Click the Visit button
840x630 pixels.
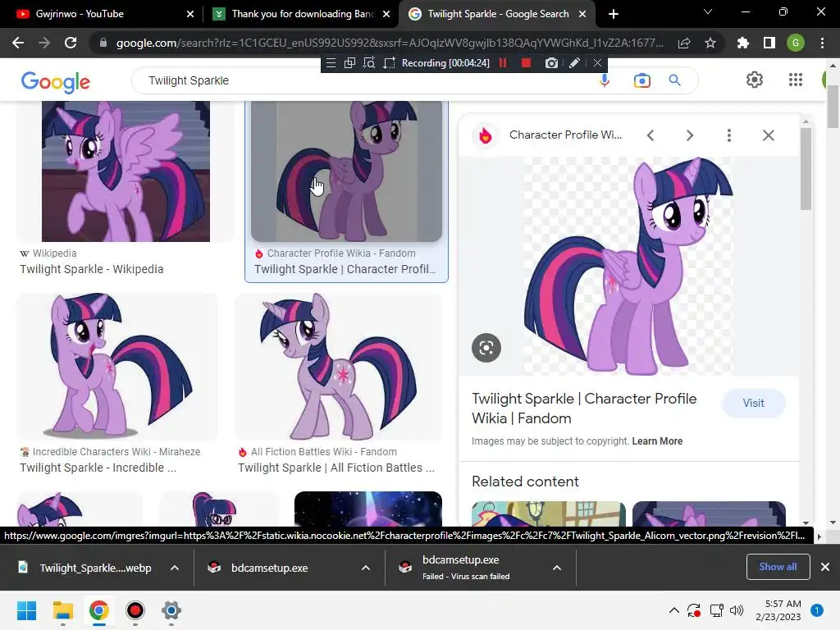click(x=753, y=403)
